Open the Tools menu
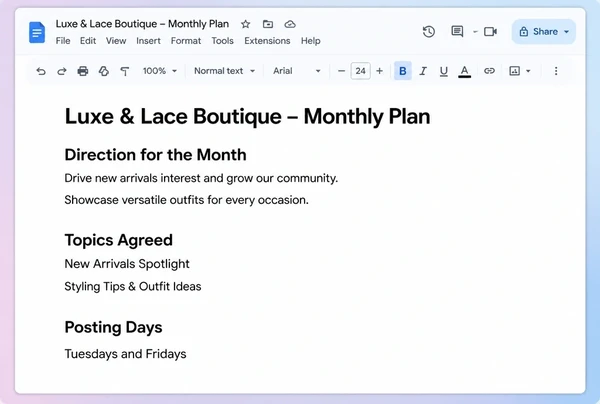 [x=222, y=41]
